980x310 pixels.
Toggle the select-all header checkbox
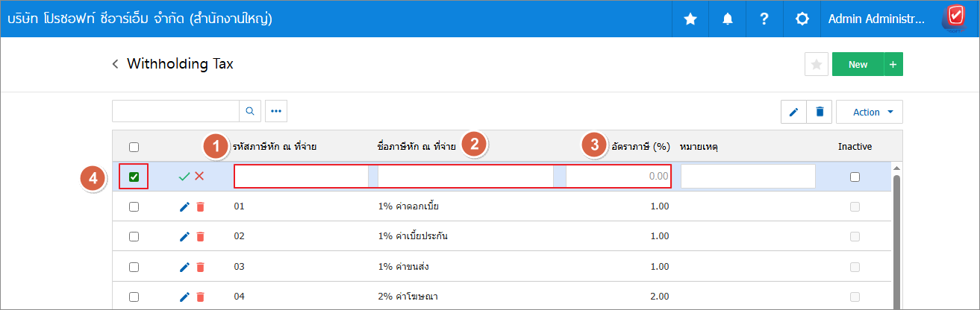[134, 147]
